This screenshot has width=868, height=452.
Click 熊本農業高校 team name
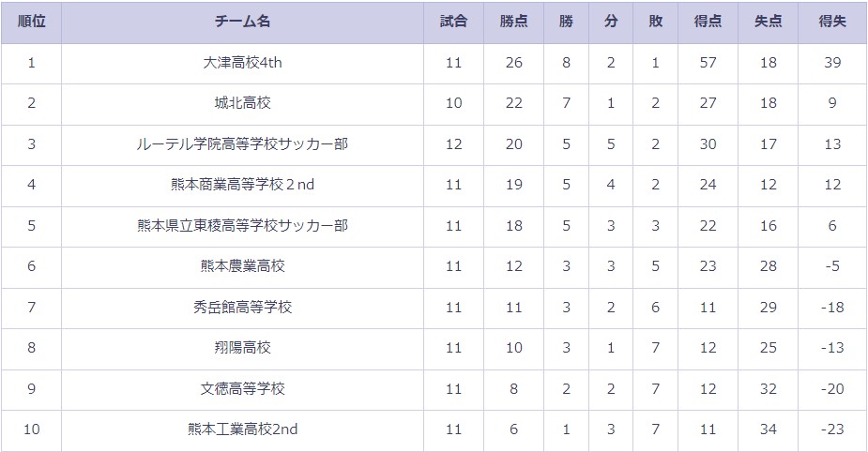point(242,266)
